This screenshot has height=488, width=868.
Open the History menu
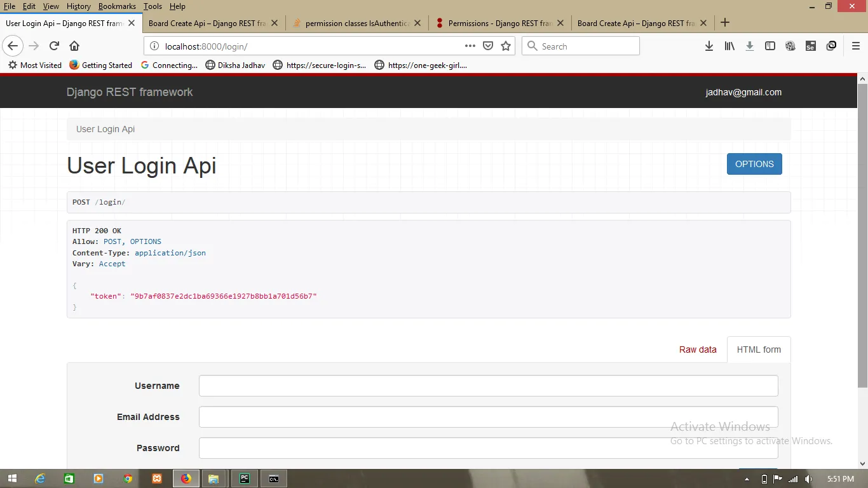[79, 6]
